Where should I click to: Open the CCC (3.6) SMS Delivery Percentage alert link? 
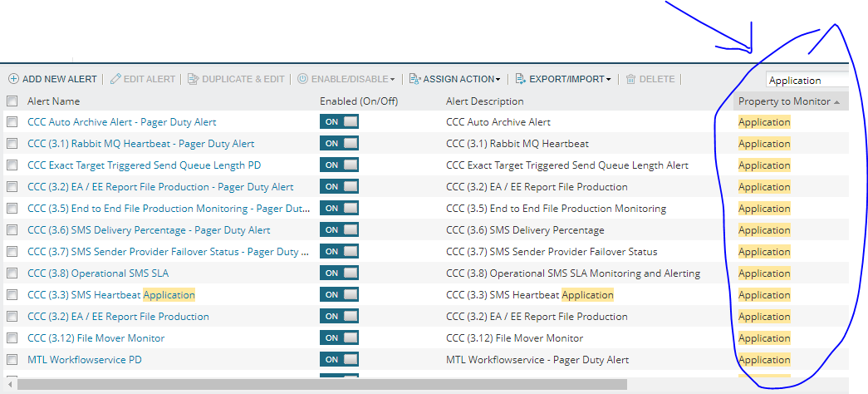click(149, 230)
